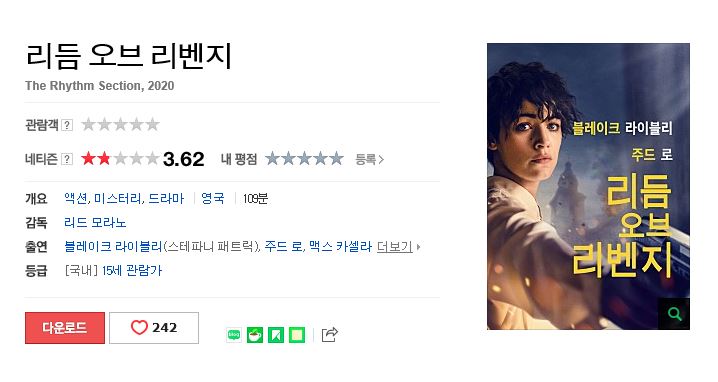Click the red 다운로드 button
718x382 pixels.
click(x=65, y=327)
